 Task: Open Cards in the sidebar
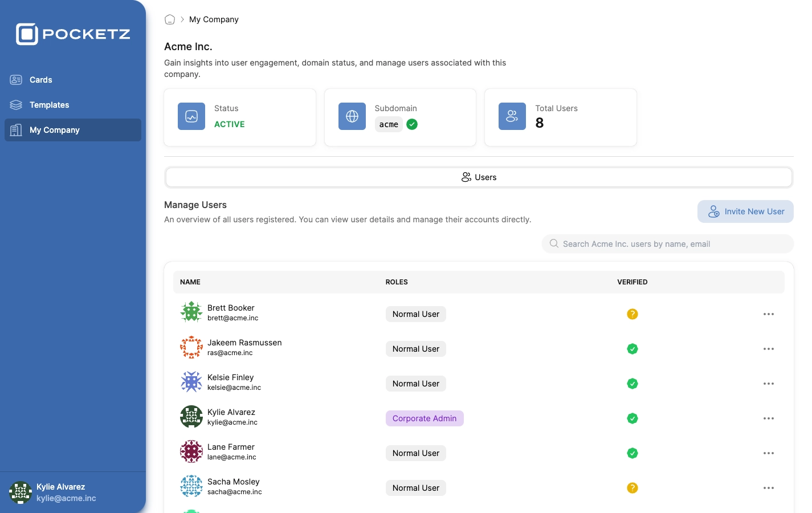point(41,80)
